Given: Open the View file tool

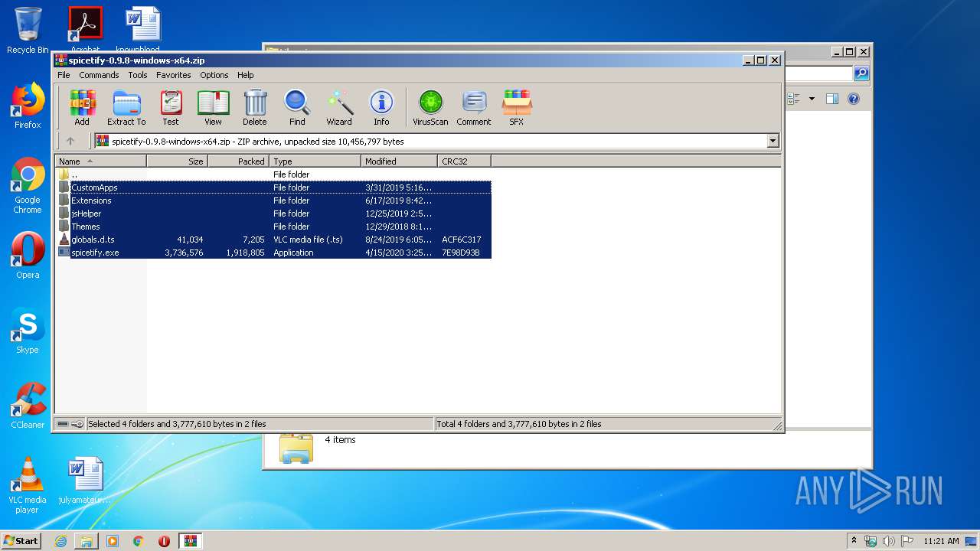Looking at the screenshot, I should [213, 108].
